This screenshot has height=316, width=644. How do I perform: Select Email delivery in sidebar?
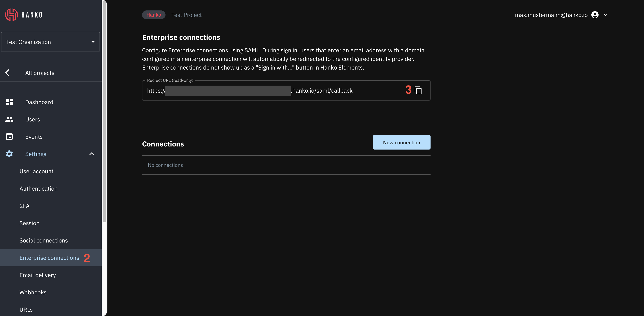tap(38, 275)
